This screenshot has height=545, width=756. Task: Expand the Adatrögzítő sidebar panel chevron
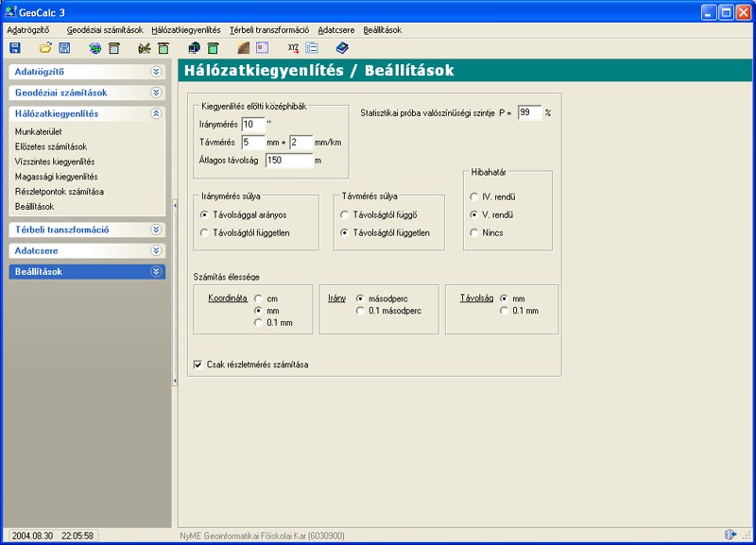pyautogui.click(x=156, y=72)
